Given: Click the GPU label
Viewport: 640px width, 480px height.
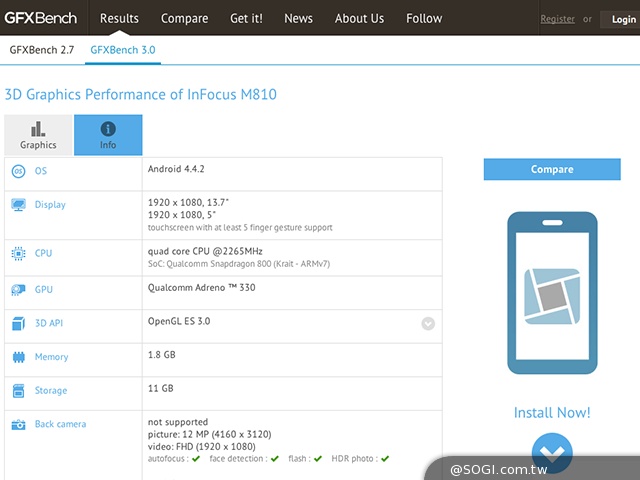Looking at the screenshot, I should click(44, 289).
